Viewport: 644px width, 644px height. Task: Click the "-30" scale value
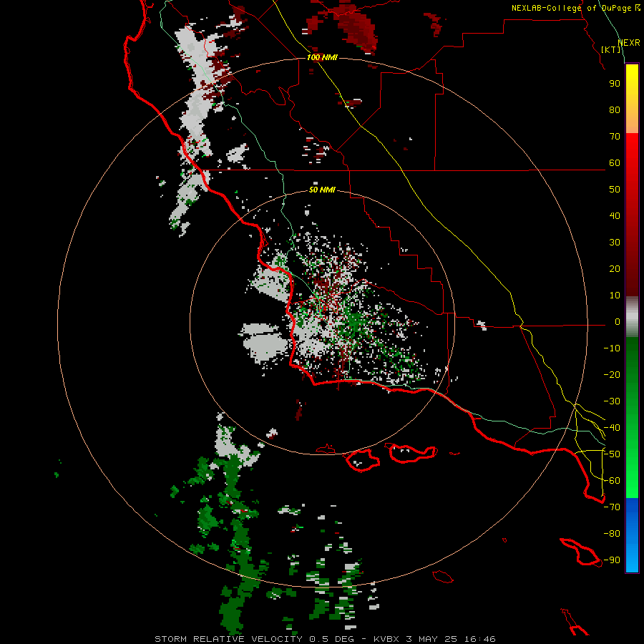612,401
